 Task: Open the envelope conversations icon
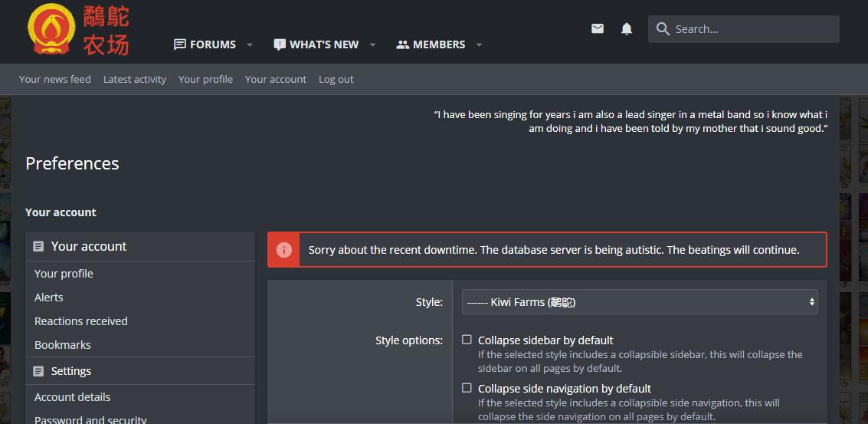[598, 29]
